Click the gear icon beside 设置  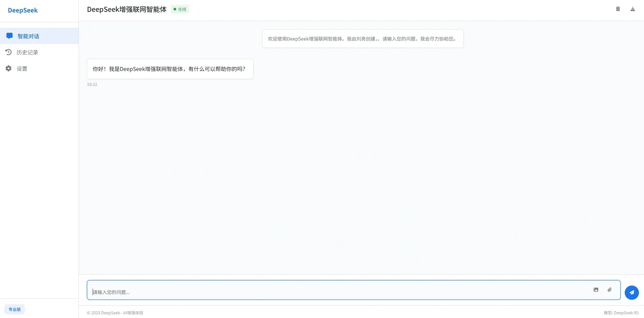pyautogui.click(x=8, y=68)
